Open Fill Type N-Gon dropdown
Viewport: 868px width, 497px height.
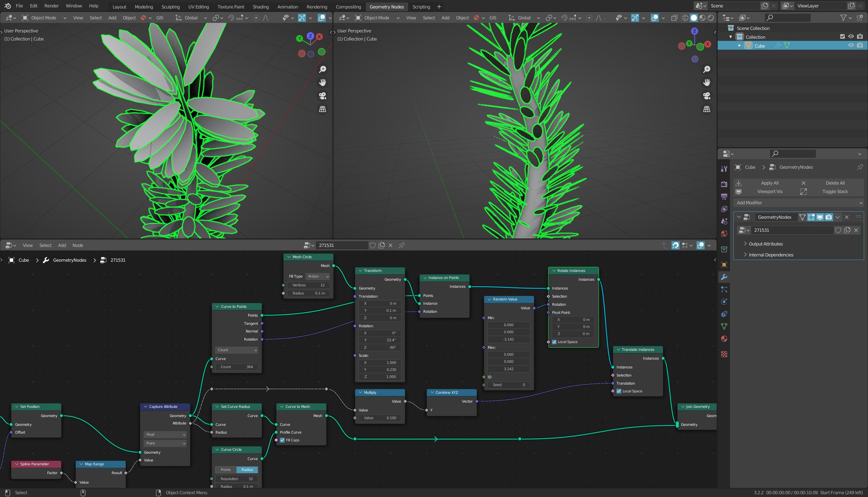318,277
